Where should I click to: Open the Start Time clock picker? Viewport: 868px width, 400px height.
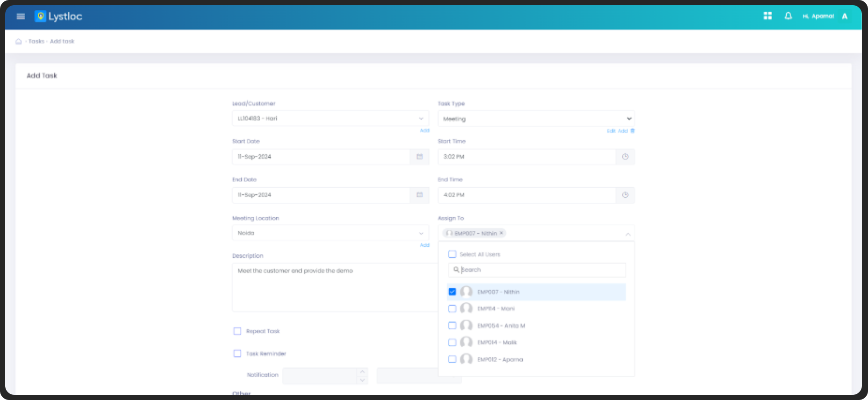click(625, 157)
